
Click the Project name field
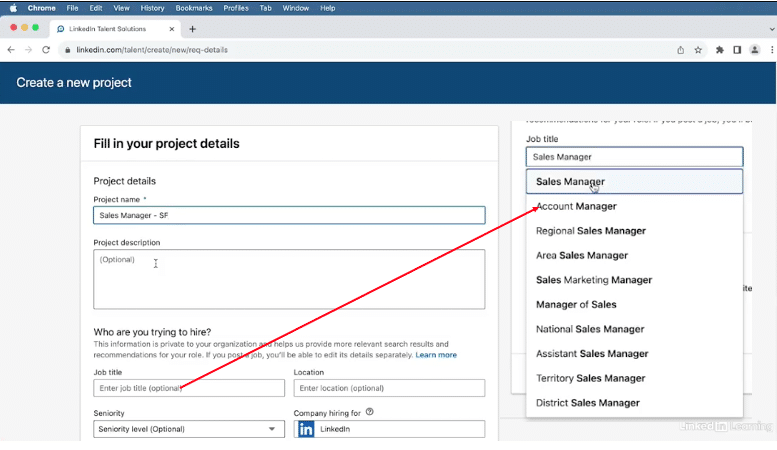(289, 215)
